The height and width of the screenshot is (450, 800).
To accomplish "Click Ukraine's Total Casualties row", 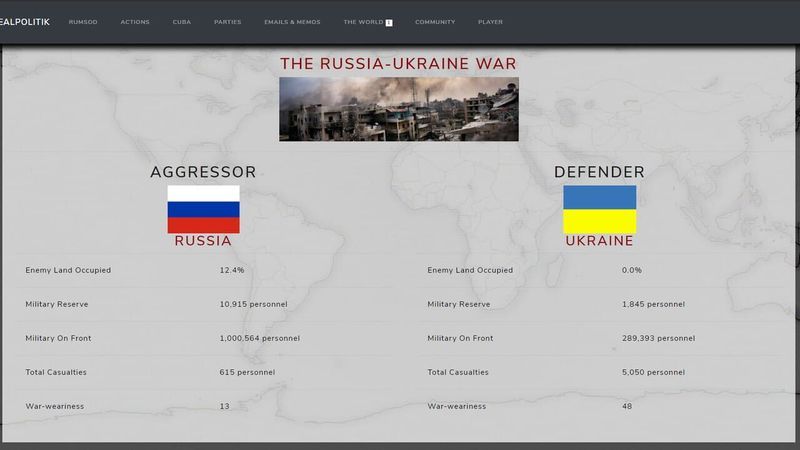I will [x=600, y=372].
